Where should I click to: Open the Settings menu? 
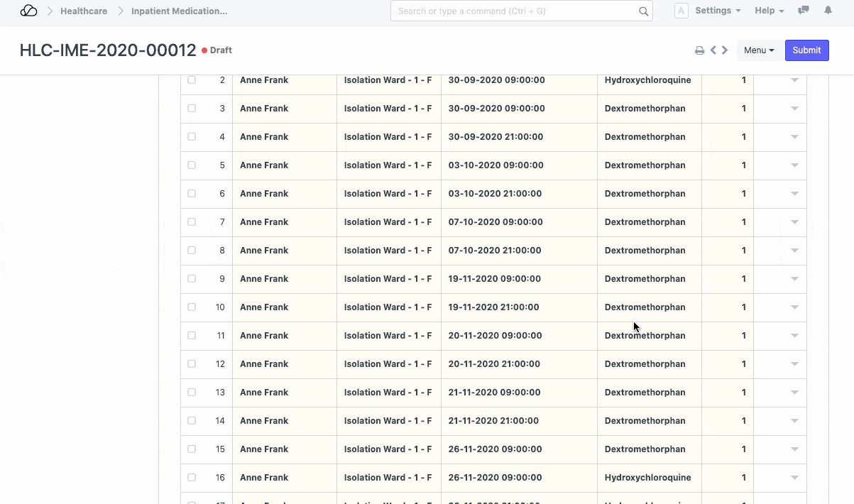717,11
